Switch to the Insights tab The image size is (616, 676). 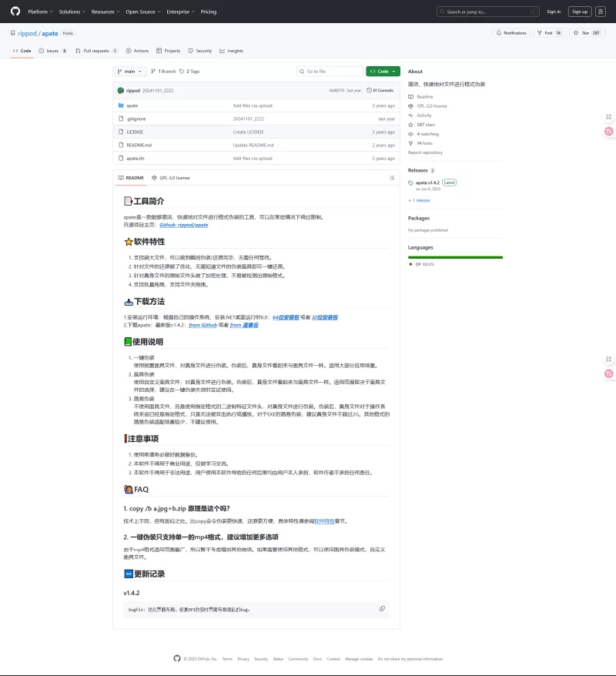click(231, 51)
